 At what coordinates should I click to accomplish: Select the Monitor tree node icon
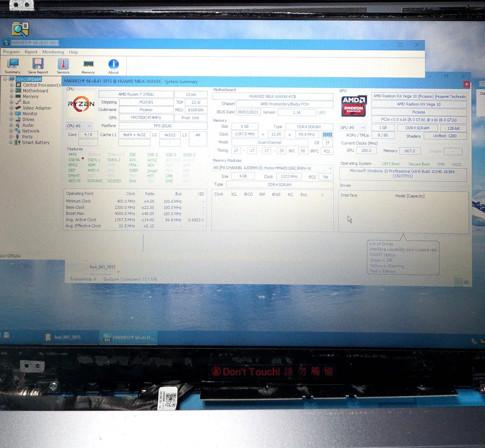18,114
